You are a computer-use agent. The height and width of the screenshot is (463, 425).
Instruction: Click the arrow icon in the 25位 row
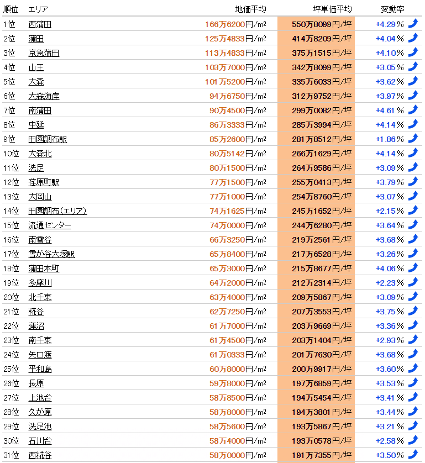coord(413,369)
